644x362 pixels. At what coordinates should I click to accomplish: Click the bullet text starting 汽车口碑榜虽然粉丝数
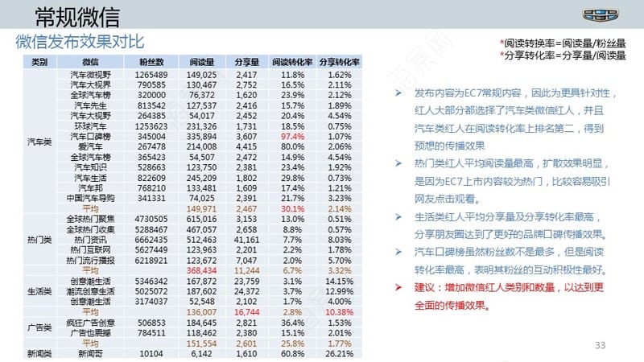(x=510, y=261)
